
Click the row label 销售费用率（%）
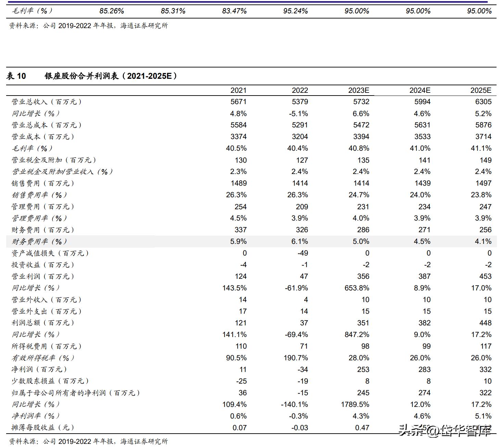[x=39, y=195]
